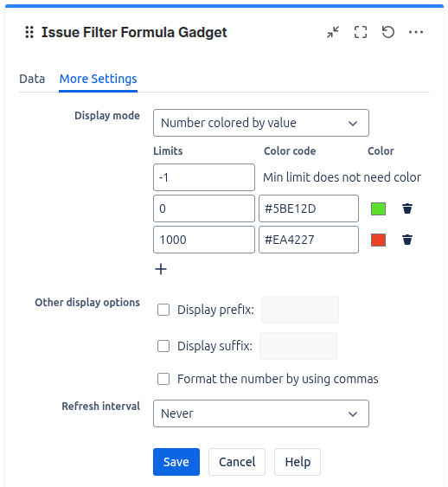Add a new limit row with plus icon
The width and height of the screenshot is (448, 487).
click(161, 269)
